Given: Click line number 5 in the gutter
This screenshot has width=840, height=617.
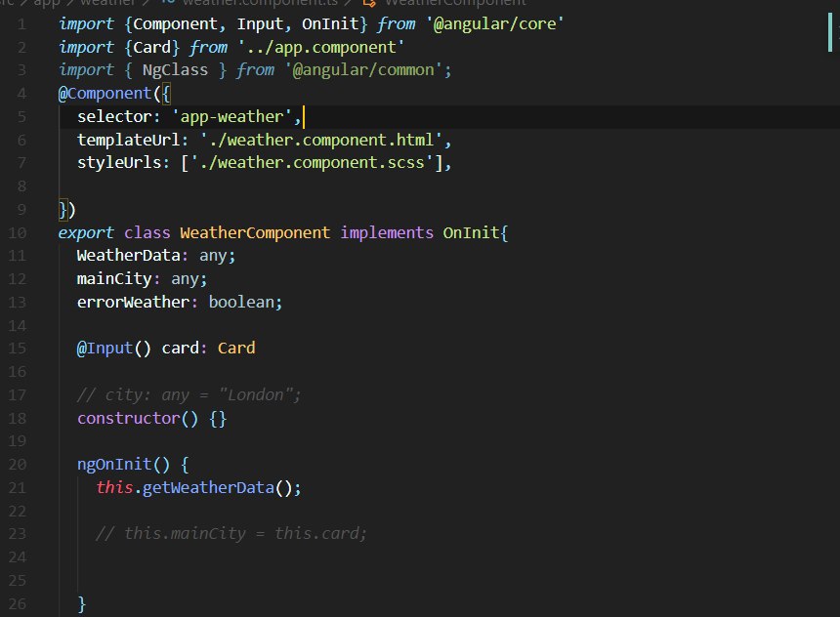Looking at the screenshot, I should coord(21,117).
